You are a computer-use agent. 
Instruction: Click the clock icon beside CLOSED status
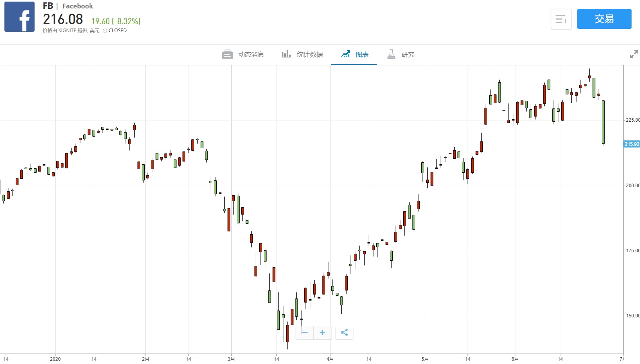105,31
